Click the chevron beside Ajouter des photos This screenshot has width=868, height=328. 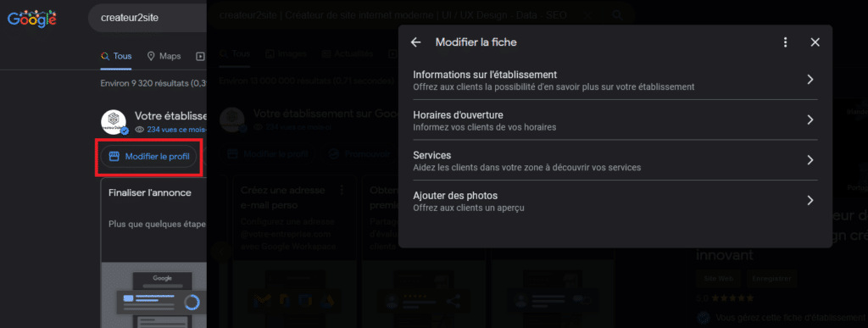(x=810, y=200)
